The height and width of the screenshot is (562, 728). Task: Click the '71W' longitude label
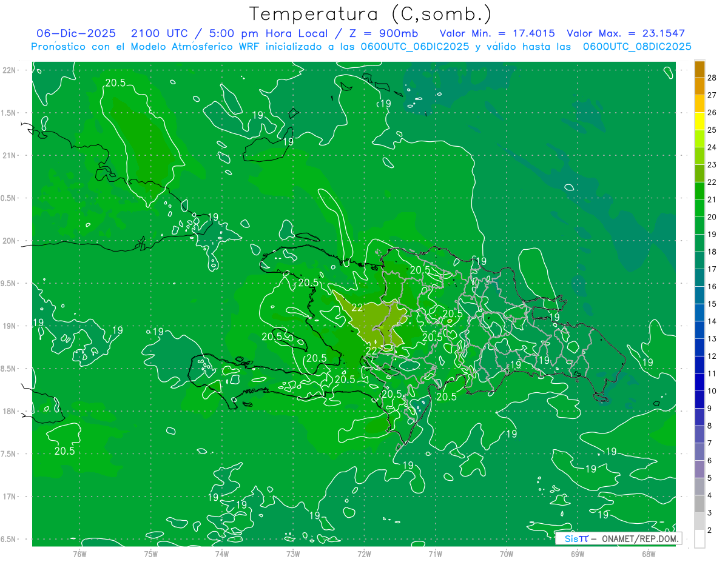435,554
